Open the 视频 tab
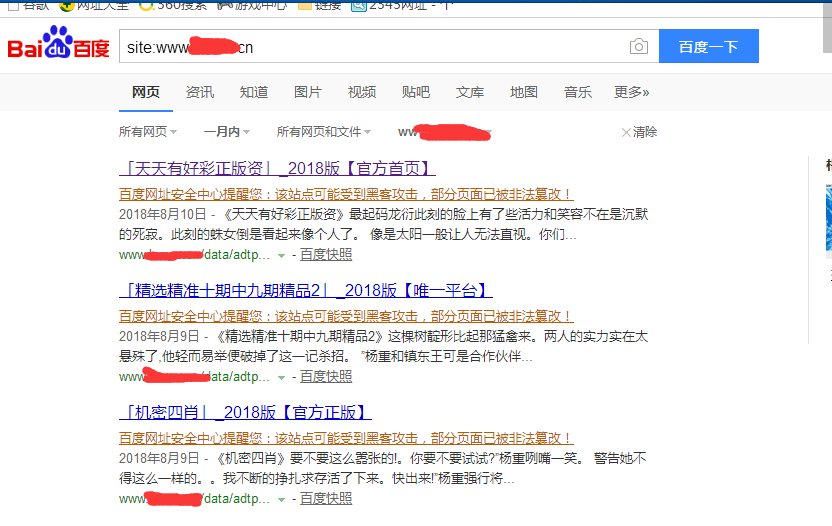Viewport: 832px width, 526px height. coord(362,92)
